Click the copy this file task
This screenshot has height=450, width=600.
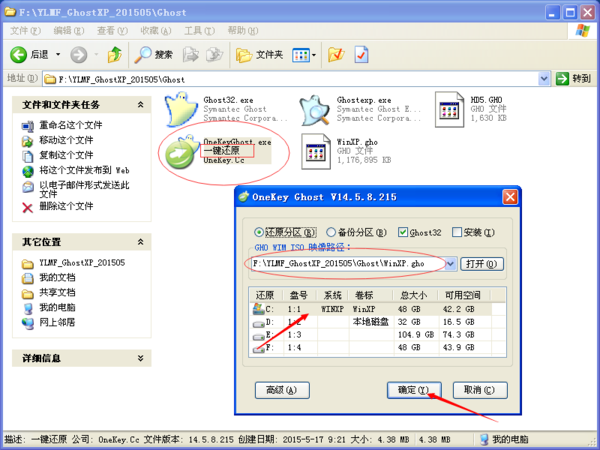[66, 155]
